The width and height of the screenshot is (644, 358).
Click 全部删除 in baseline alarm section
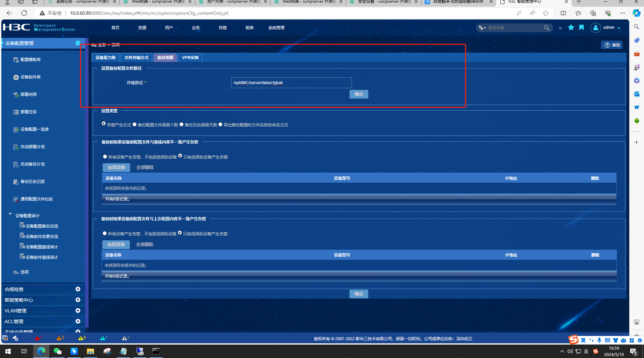coord(145,167)
